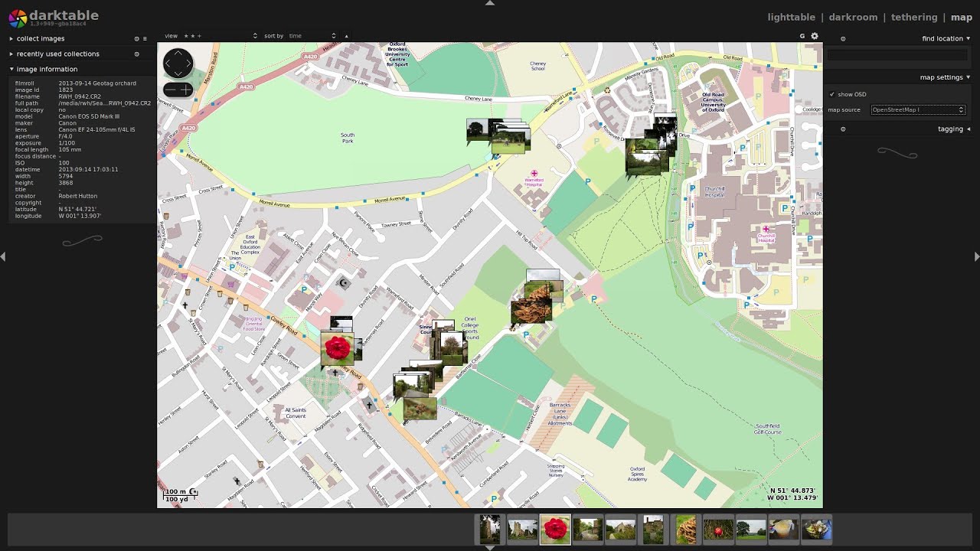Screen dimensions: 980x551
Task: Toggle grouping with the G icon
Action: (x=802, y=36)
